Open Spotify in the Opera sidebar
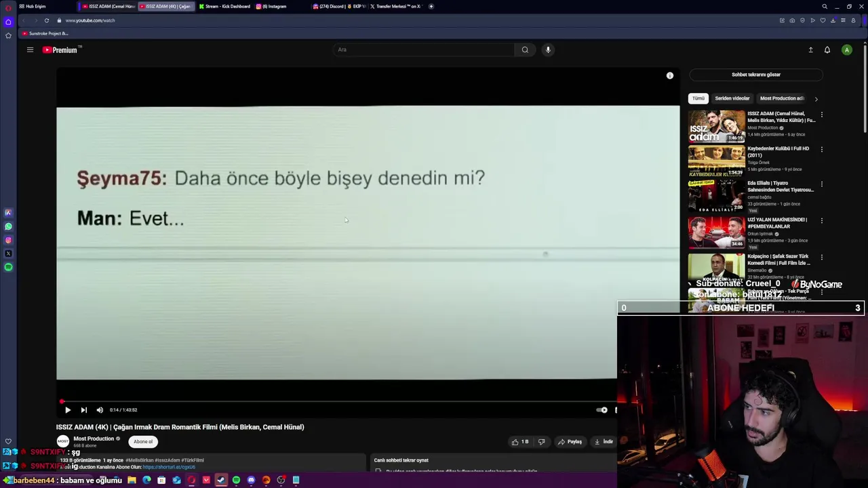This screenshot has width=868, height=488. pos(8,267)
